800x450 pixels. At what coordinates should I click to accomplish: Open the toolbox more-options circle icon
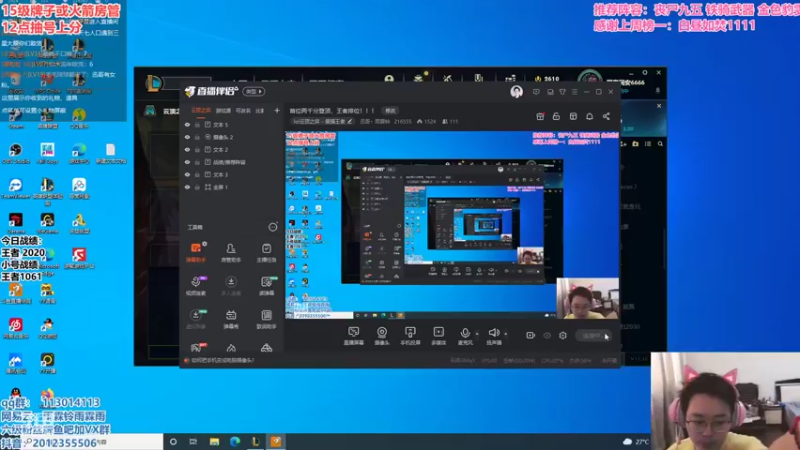273,227
